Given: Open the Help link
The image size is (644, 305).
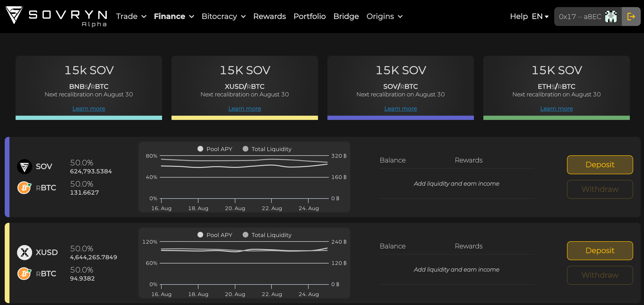Looking at the screenshot, I should click(x=519, y=17).
